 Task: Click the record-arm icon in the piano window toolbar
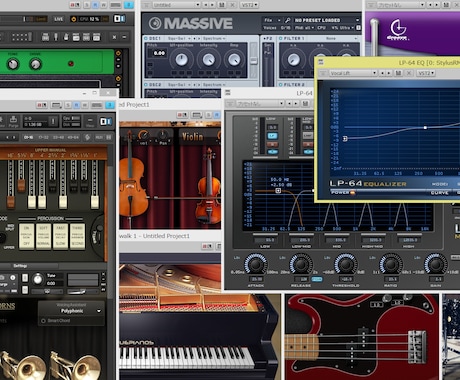(x=207, y=246)
